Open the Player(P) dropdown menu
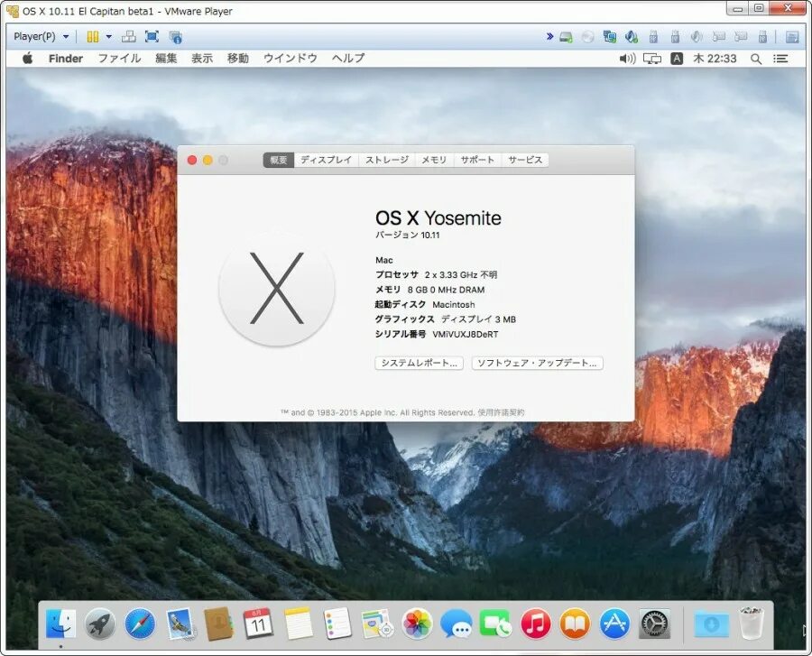This screenshot has height=656, width=812. (41, 37)
